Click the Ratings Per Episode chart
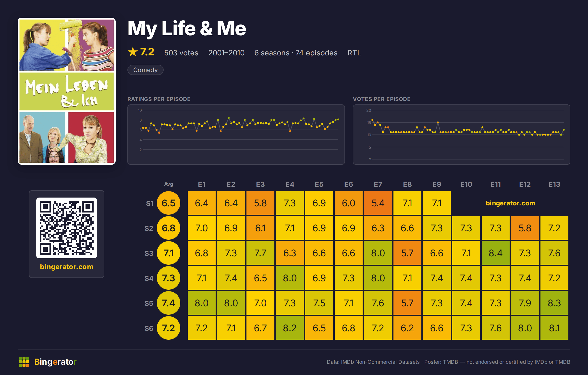 (236, 135)
